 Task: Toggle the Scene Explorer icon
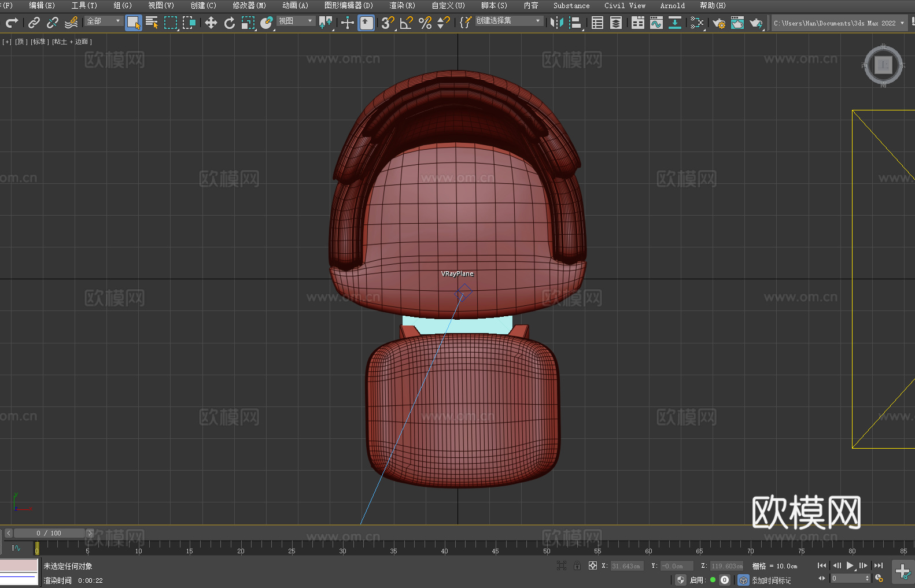coord(597,23)
